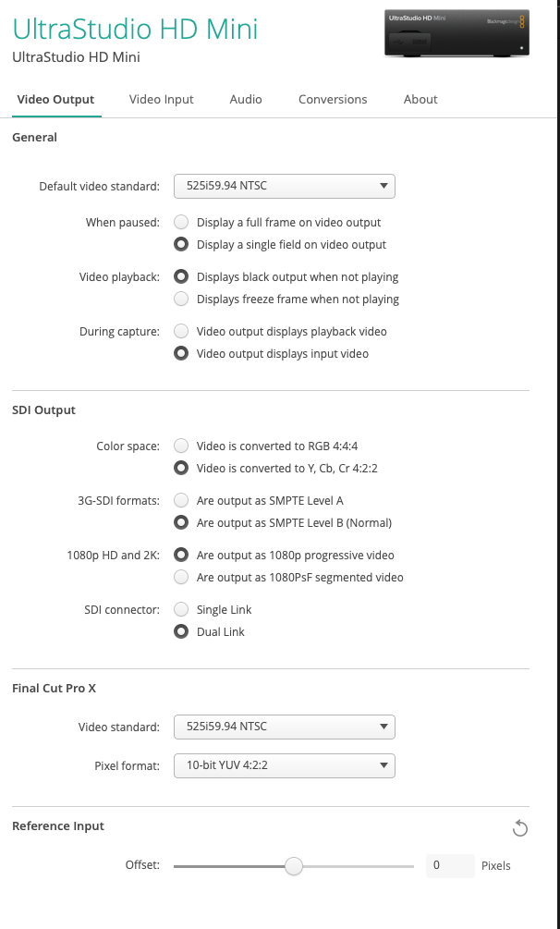Click the reset icon for Reference Input
The image size is (560, 929).
(519, 828)
